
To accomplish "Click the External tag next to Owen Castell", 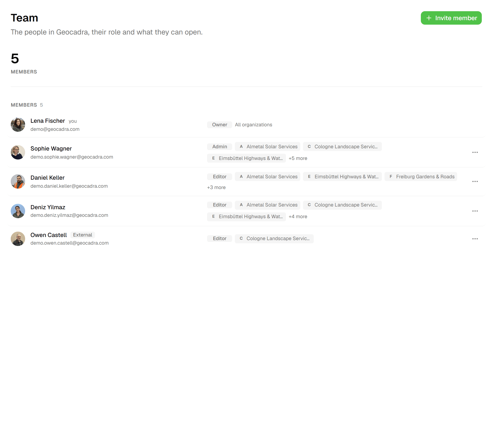I will coord(82,235).
